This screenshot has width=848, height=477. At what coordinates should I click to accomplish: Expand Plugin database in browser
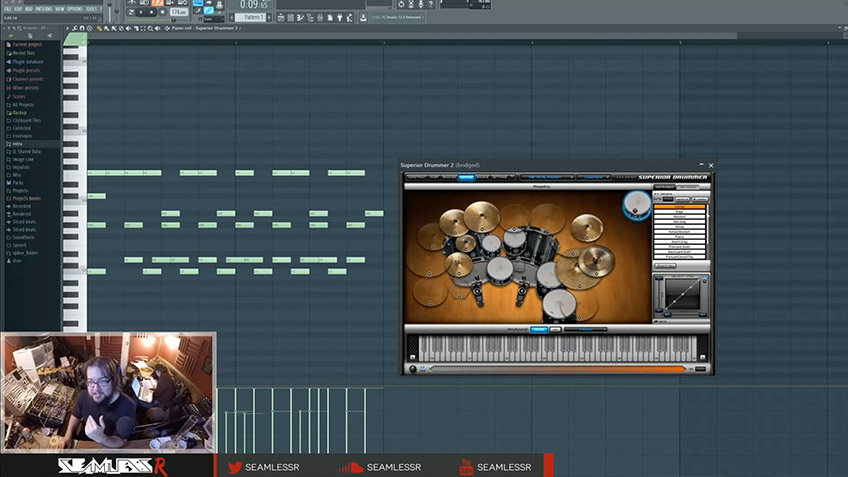point(28,62)
